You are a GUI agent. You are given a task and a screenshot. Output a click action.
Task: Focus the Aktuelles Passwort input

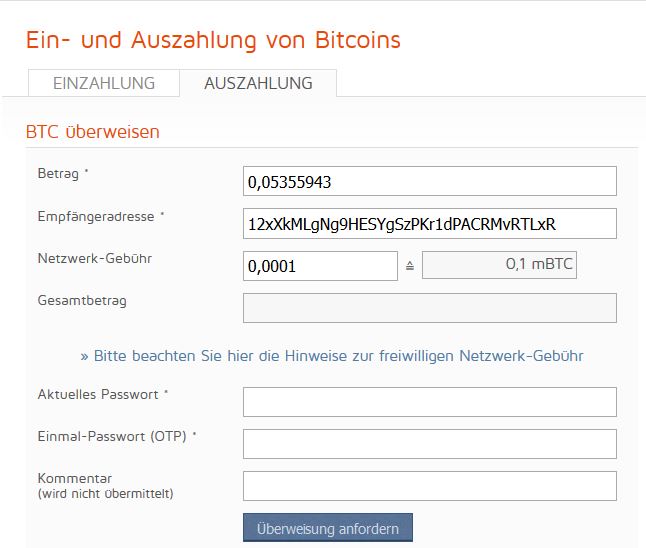(x=430, y=402)
